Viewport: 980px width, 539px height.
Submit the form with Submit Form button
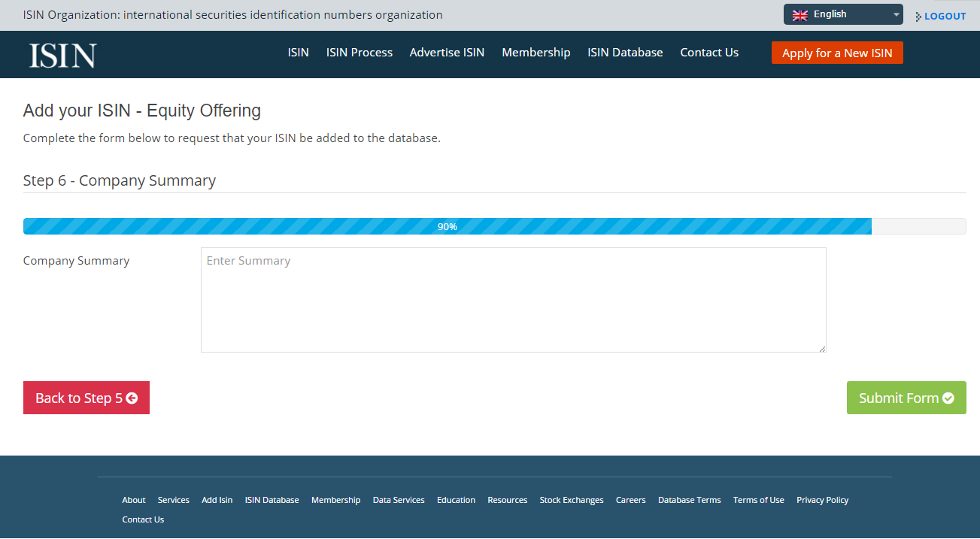tap(906, 398)
